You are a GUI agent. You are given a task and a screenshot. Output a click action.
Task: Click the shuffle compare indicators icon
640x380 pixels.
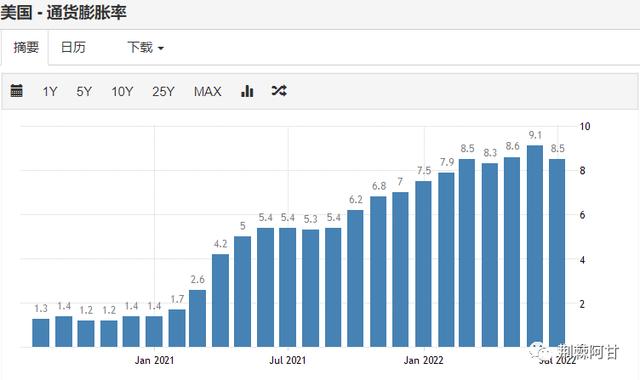click(x=279, y=91)
